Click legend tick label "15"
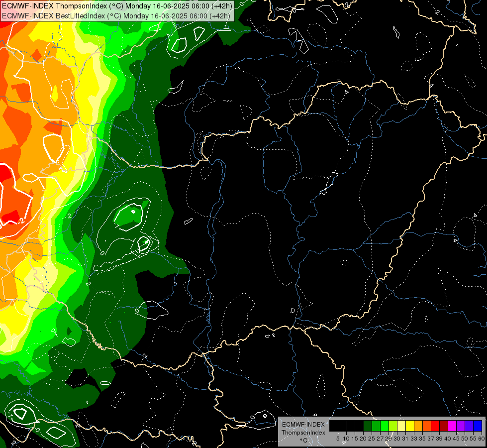487x448 pixels. 355,439
